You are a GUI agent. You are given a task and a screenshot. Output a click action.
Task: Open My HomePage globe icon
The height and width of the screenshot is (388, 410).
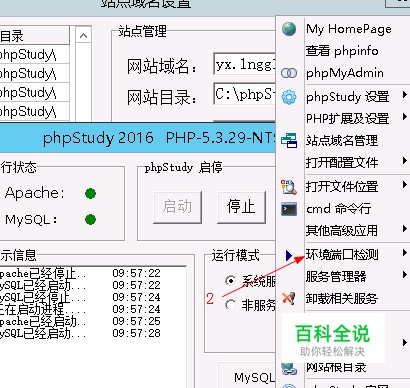pyautogui.click(x=289, y=29)
